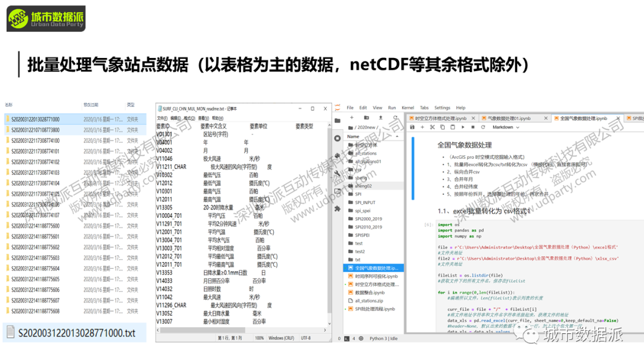Image resolution: width=644 pixels, height=363 pixels.
Task: Click the JupyterLab logo icon
Action: (338, 107)
